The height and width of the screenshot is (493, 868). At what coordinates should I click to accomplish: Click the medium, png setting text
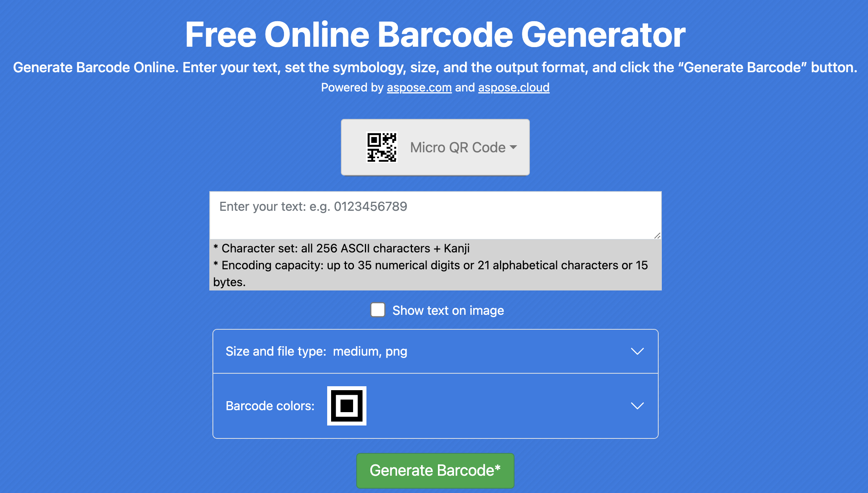coord(369,351)
